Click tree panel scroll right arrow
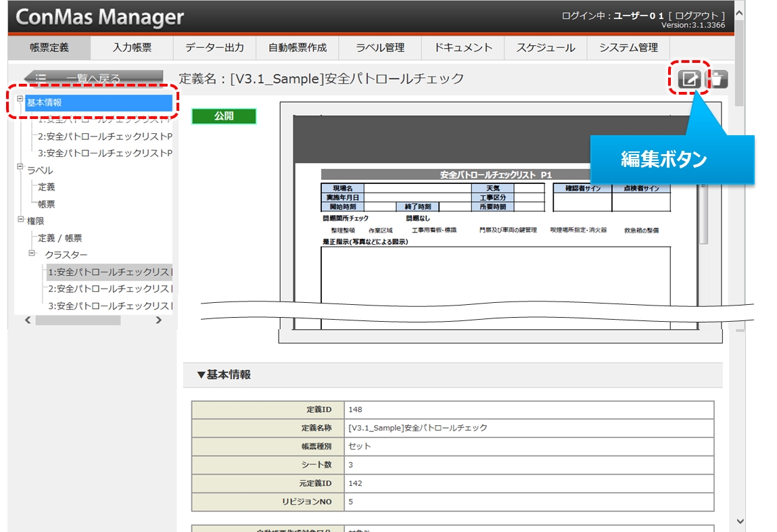This screenshot has width=777, height=532. click(x=158, y=320)
